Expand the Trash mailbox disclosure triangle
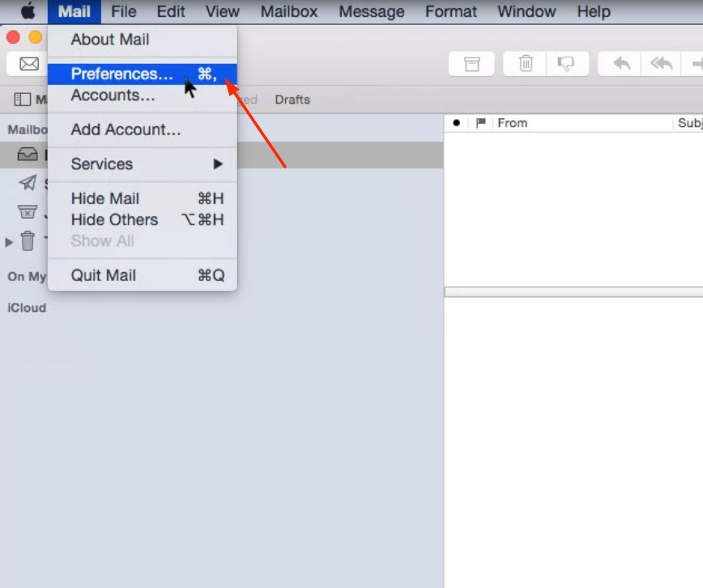 click(x=10, y=241)
